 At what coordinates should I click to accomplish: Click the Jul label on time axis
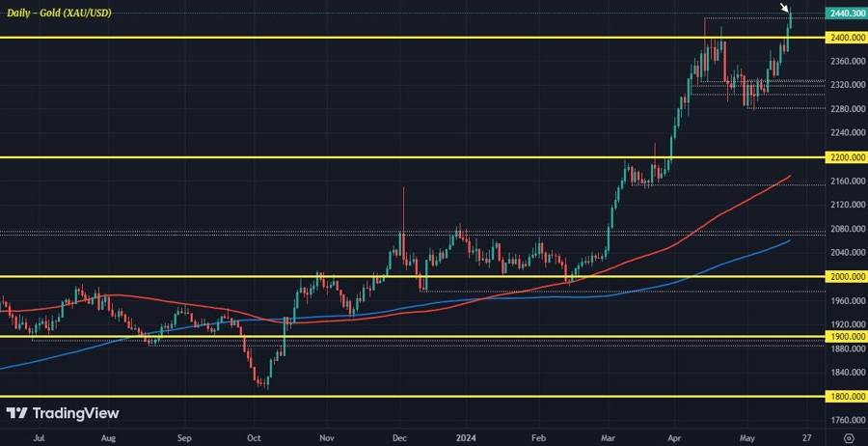click(39, 437)
